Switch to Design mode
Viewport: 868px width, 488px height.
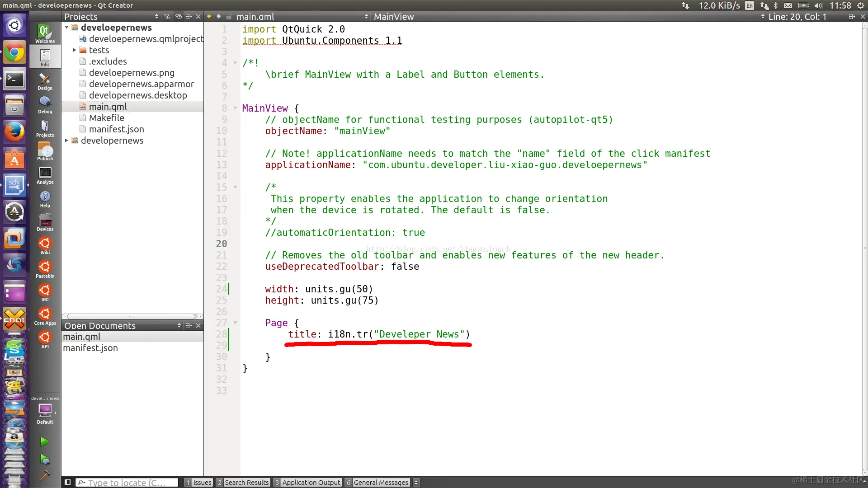45,81
